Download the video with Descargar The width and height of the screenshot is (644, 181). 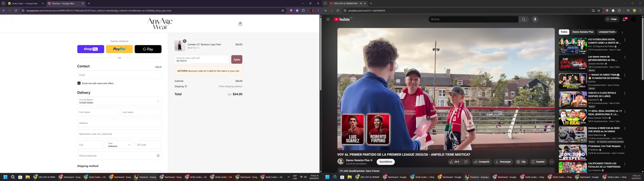pos(503,162)
